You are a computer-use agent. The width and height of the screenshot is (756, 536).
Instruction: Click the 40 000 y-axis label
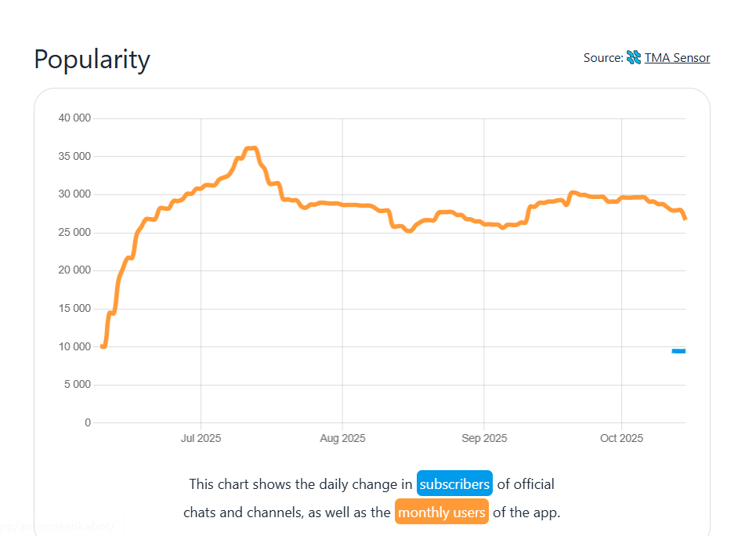(74, 118)
